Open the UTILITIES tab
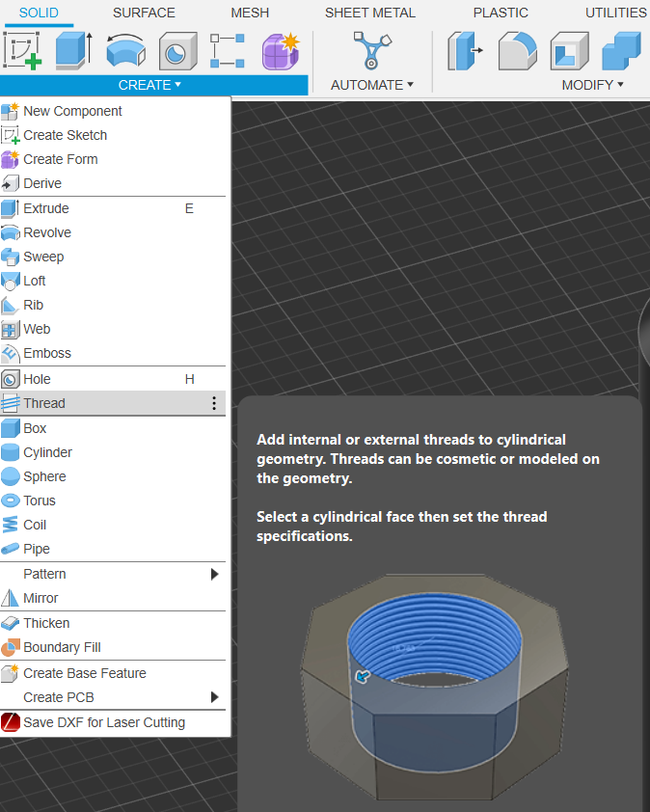The width and height of the screenshot is (650, 812). click(616, 13)
